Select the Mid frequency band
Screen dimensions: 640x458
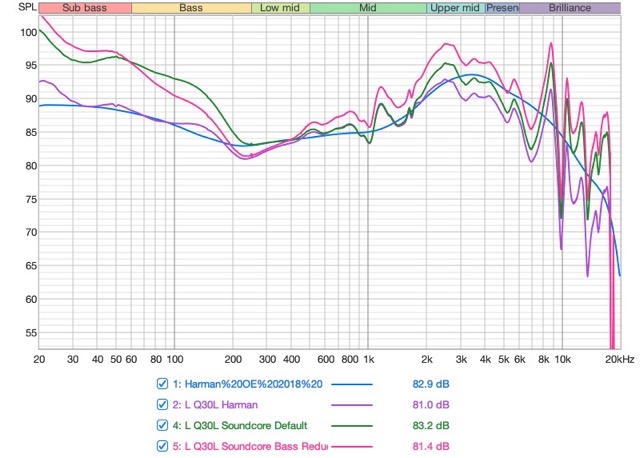(x=368, y=8)
